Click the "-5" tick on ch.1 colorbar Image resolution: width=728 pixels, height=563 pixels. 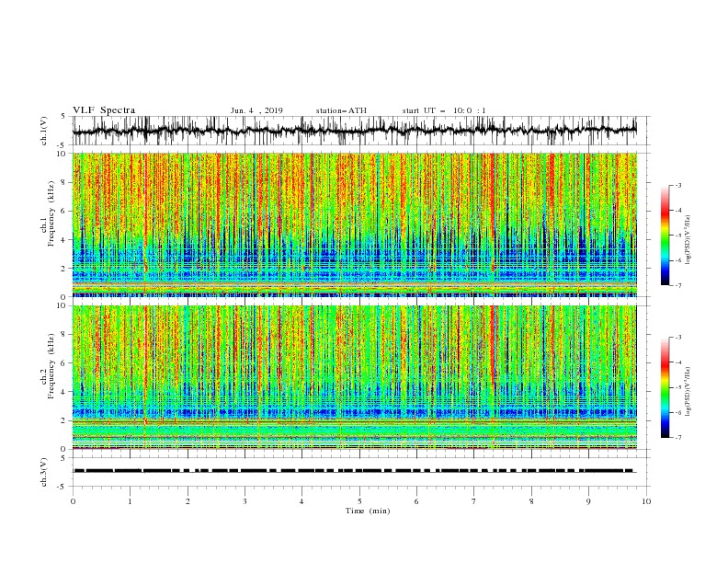click(677, 236)
